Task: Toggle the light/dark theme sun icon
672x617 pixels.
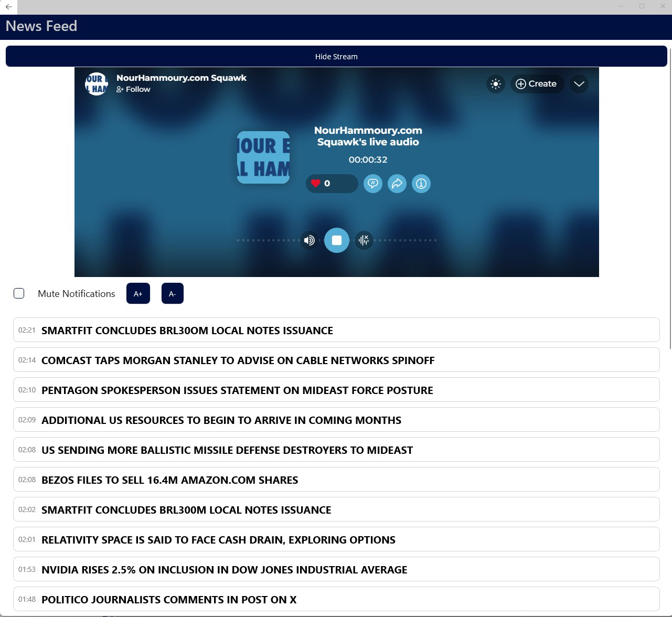Action: click(x=495, y=84)
